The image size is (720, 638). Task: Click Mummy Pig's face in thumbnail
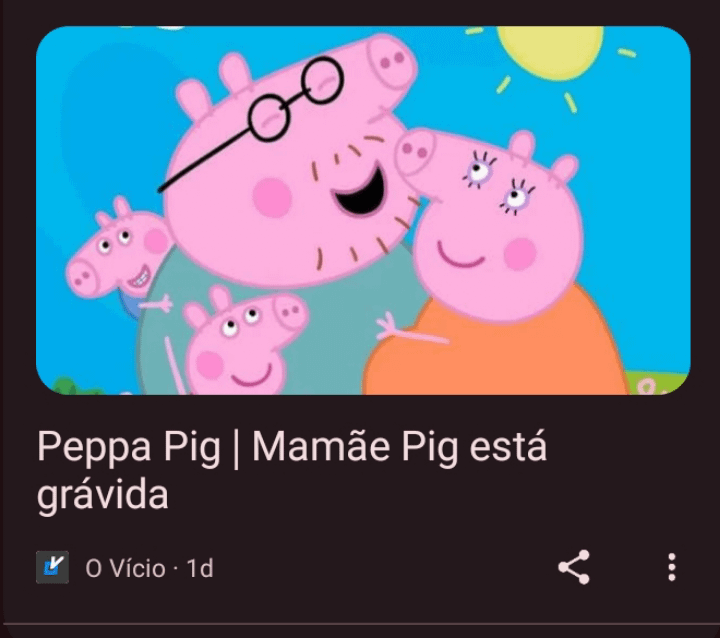pos(498,227)
